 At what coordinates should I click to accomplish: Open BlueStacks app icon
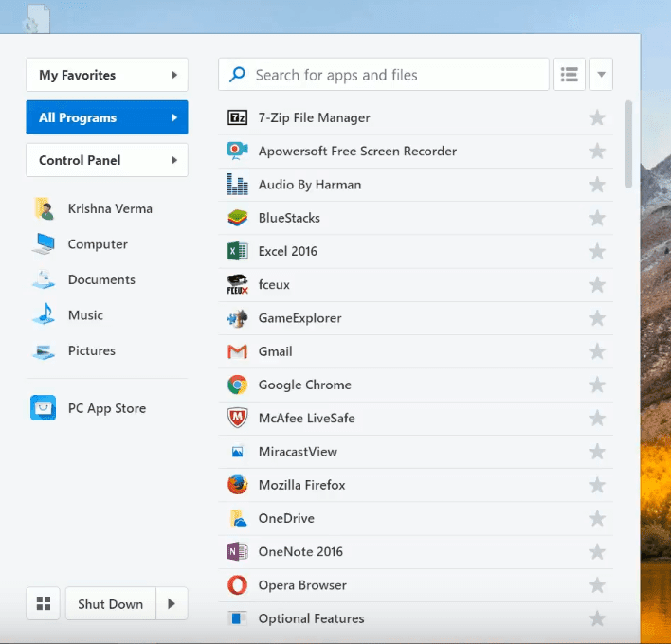237,218
